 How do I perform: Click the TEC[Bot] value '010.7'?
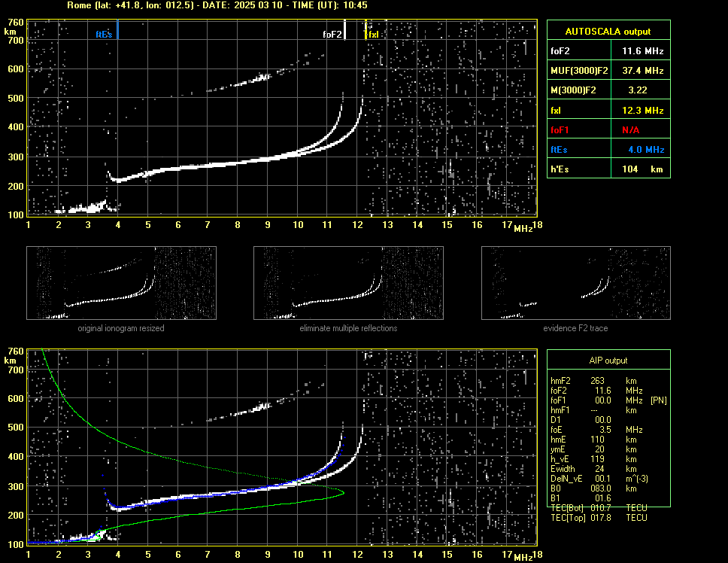(601, 508)
